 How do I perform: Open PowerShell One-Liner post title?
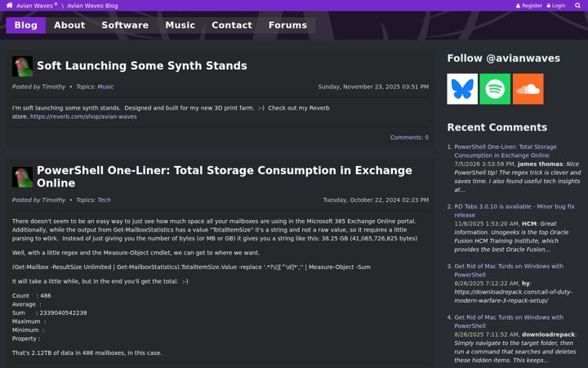pos(225,177)
